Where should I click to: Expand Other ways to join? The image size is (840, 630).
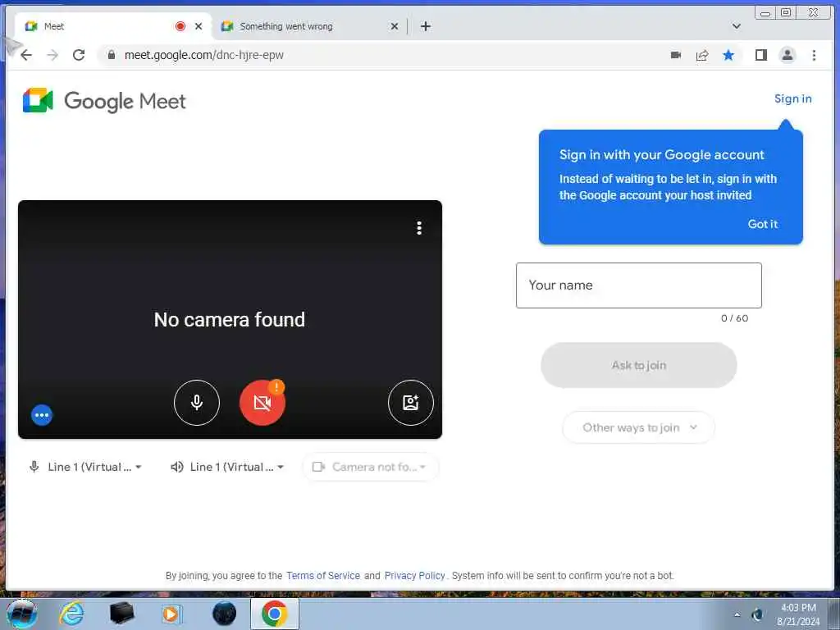coord(638,427)
